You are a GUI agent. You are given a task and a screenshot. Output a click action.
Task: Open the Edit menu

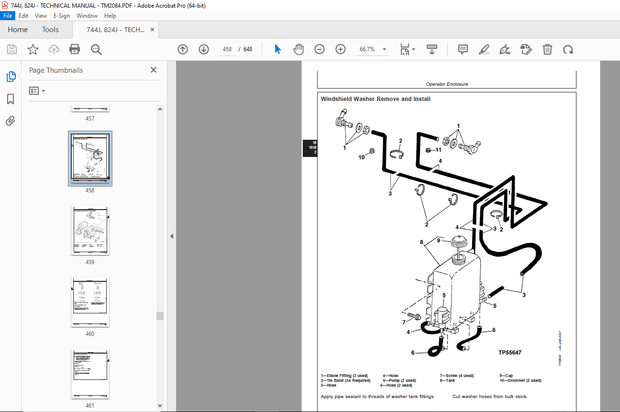tap(23, 16)
